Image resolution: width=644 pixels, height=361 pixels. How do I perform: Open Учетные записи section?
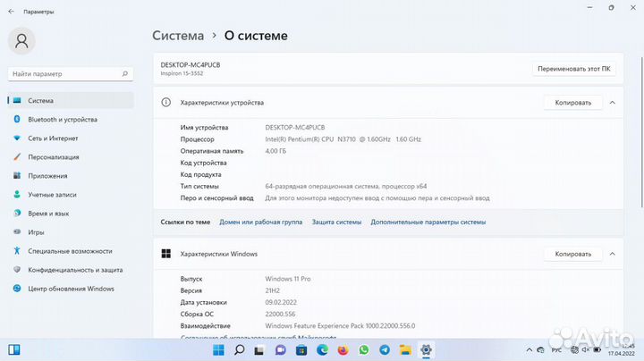[71, 195]
